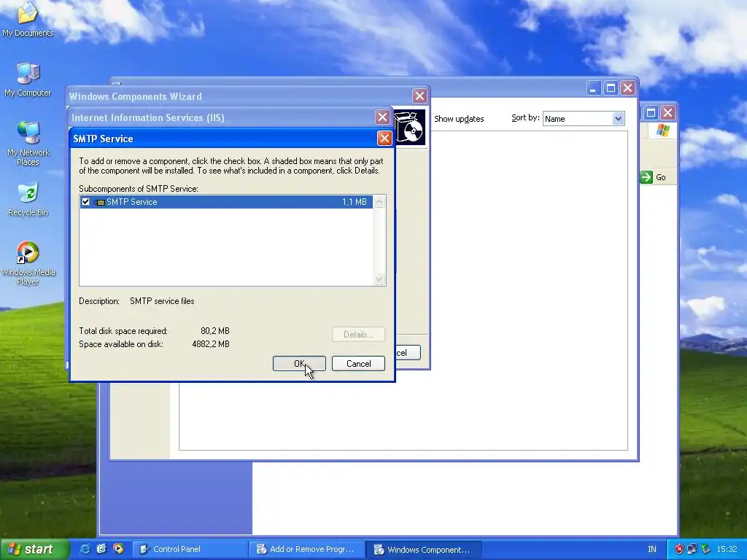
Task: Switch to Control Panel taskbar button
Action: pos(189,549)
